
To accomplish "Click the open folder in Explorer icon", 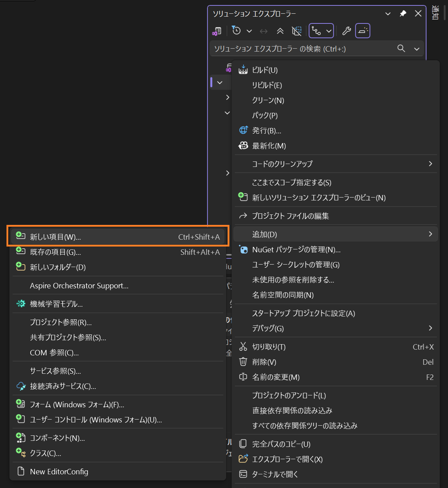I will 243,458.
